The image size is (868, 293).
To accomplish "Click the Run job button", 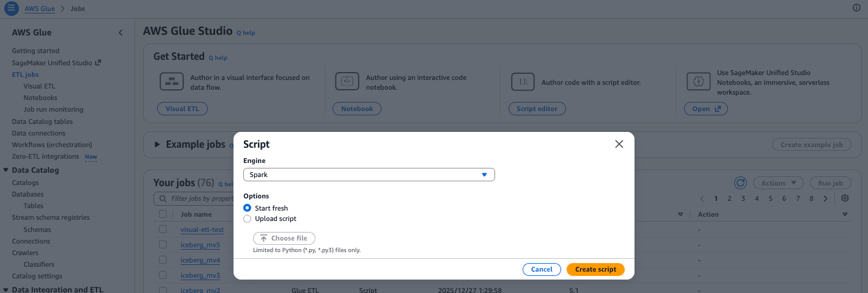I will tap(830, 183).
